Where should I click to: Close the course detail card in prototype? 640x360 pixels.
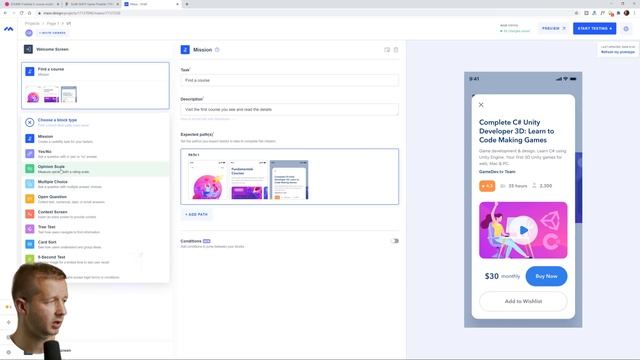point(481,105)
